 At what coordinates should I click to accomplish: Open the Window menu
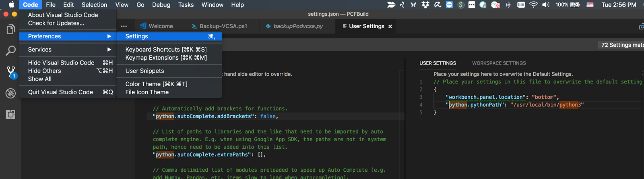tap(213, 5)
